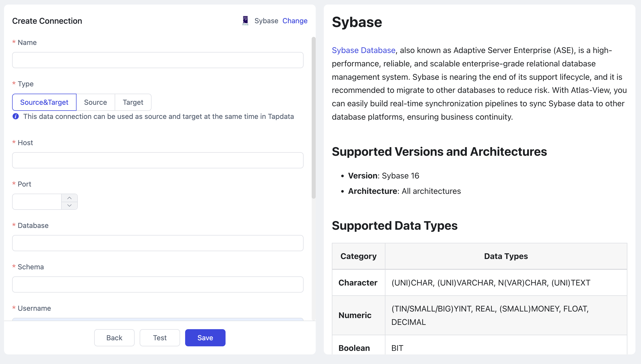Viewport: 641px width, 364px height.
Task: Click the info icon beside the connection hint
Action: [16, 116]
